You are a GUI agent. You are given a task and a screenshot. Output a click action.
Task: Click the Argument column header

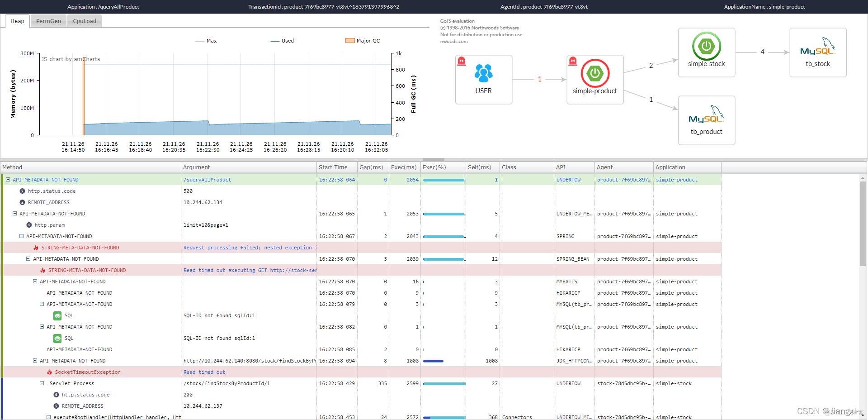(x=249, y=167)
